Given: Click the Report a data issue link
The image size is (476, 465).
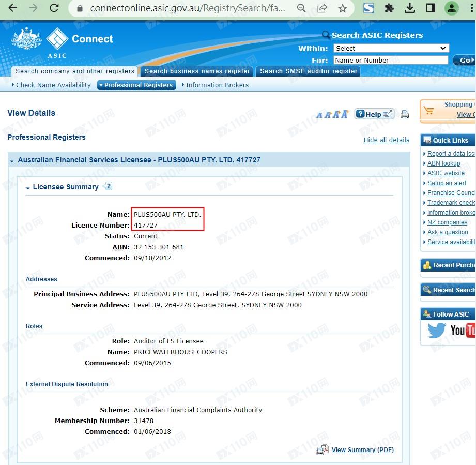Looking at the screenshot, I should 451,154.
